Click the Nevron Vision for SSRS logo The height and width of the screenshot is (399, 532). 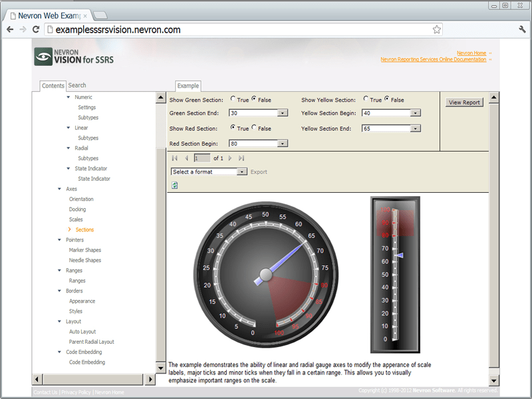[74, 57]
